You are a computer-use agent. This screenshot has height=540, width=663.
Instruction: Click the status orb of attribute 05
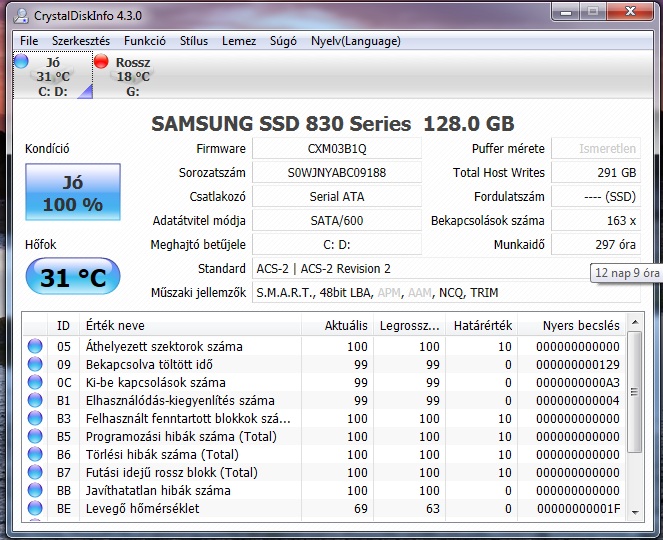point(35,346)
